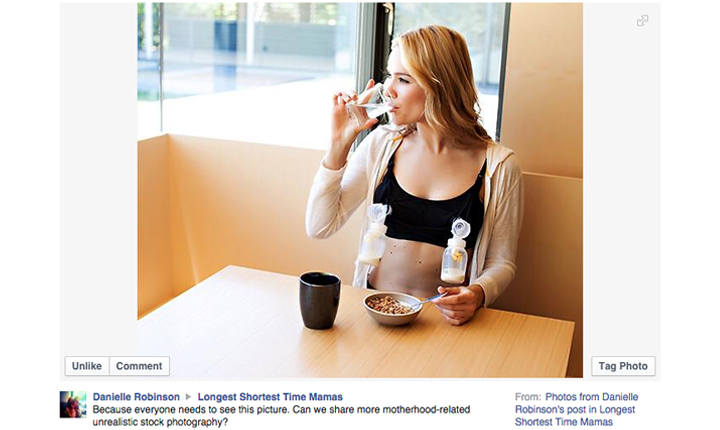This screenshot has height=430, width=720.
Task: Click the Unlike button
Action: point(87,366)
